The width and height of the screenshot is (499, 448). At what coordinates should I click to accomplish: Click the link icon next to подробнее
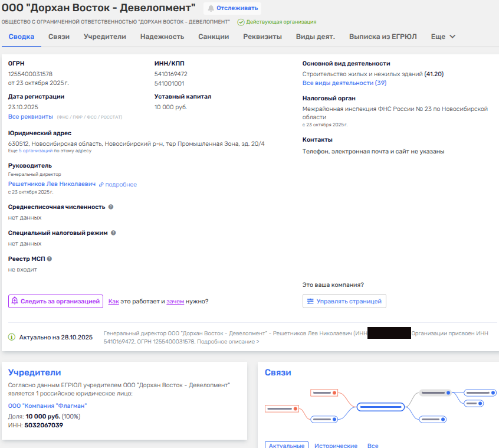(x=101, y=185)
